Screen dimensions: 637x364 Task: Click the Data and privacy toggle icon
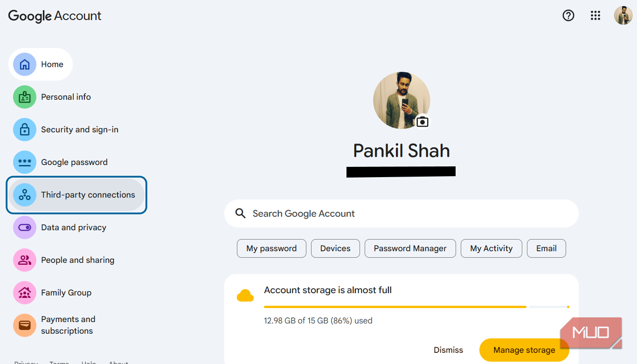[x=25, y=227]
